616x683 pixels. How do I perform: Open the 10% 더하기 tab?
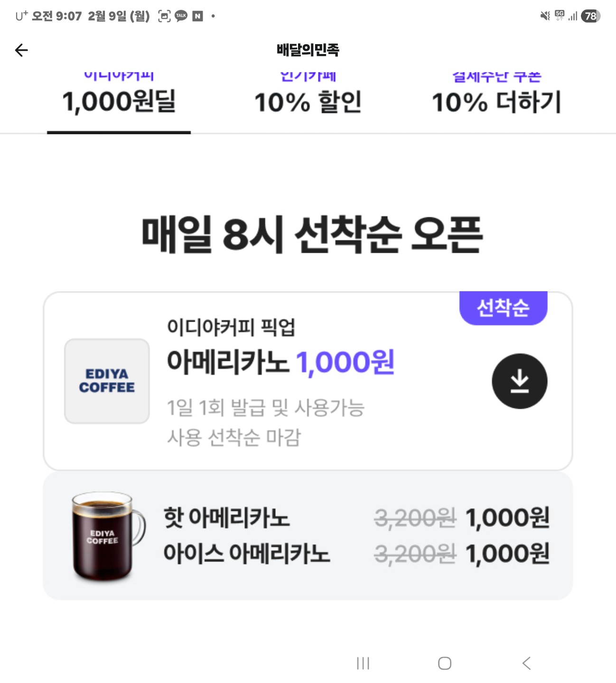point(496,102)
